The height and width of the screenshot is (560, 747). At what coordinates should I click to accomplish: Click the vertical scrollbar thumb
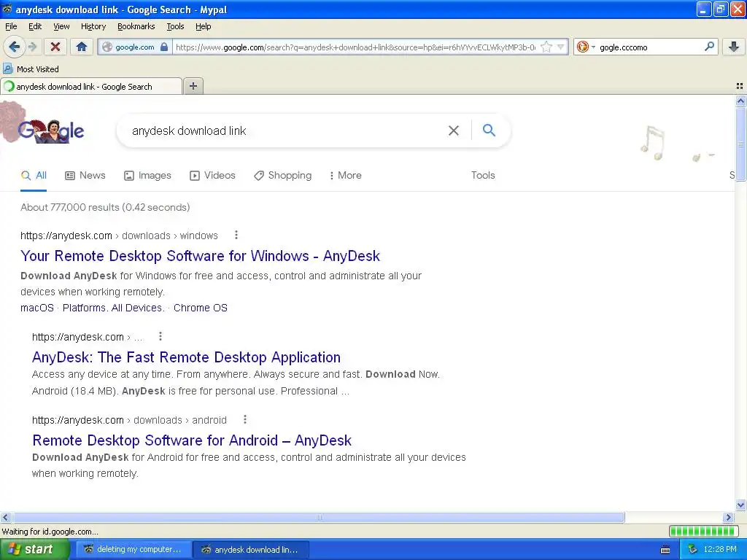pos(740,144)
